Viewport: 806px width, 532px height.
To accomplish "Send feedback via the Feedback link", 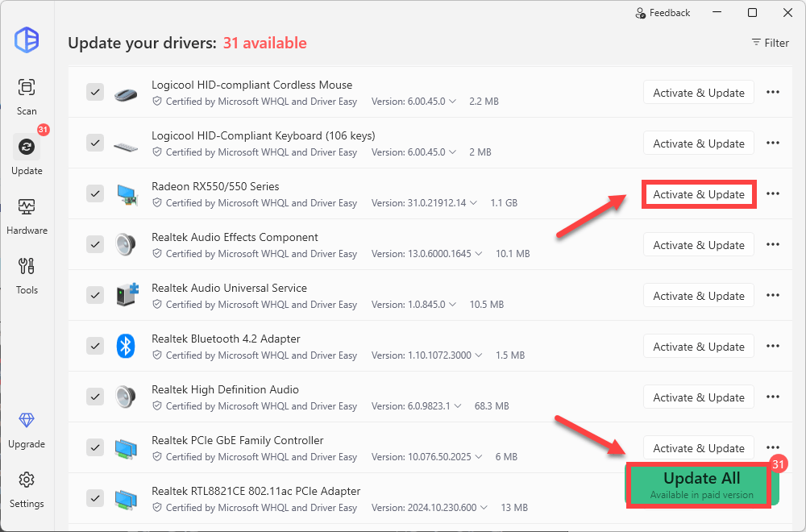I will pyautogui.click(x=663, y=13).
